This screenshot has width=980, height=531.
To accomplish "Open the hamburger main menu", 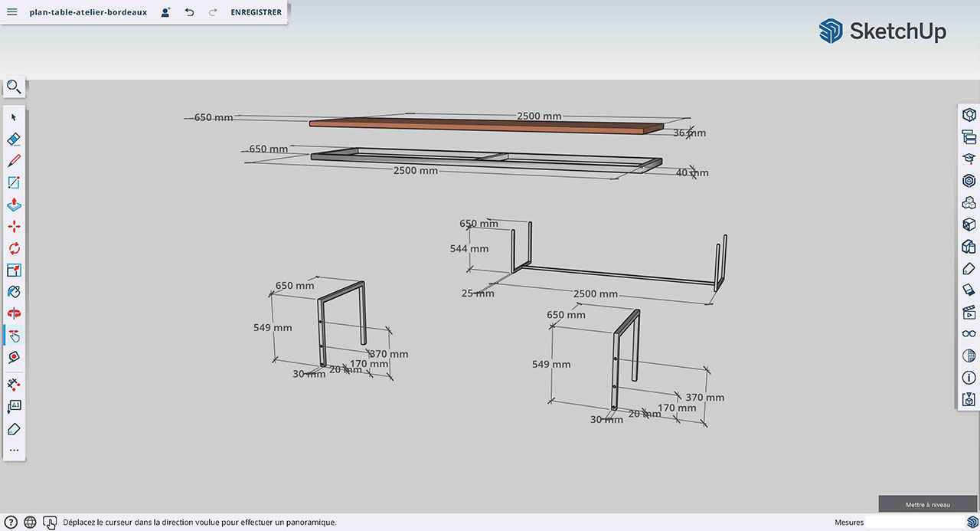I will coord(12,12).
